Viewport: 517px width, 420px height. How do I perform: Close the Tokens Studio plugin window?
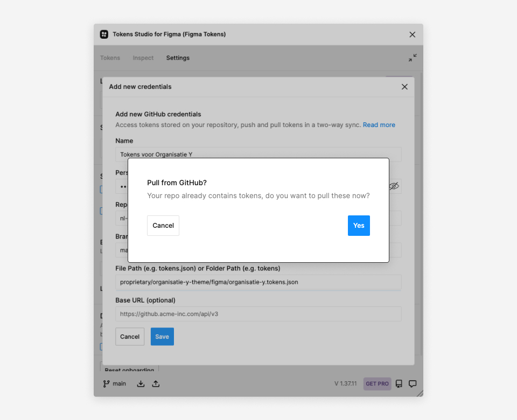[412, 34]
